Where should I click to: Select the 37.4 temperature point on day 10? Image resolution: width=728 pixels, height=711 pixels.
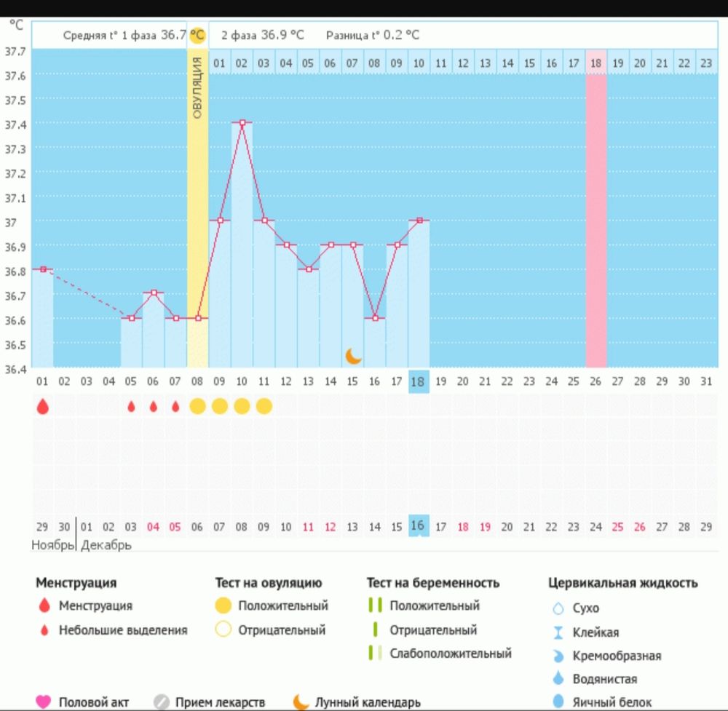242,122
